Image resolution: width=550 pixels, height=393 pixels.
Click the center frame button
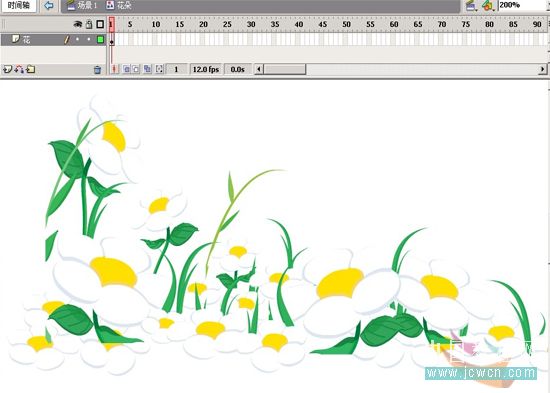[114, 69]
